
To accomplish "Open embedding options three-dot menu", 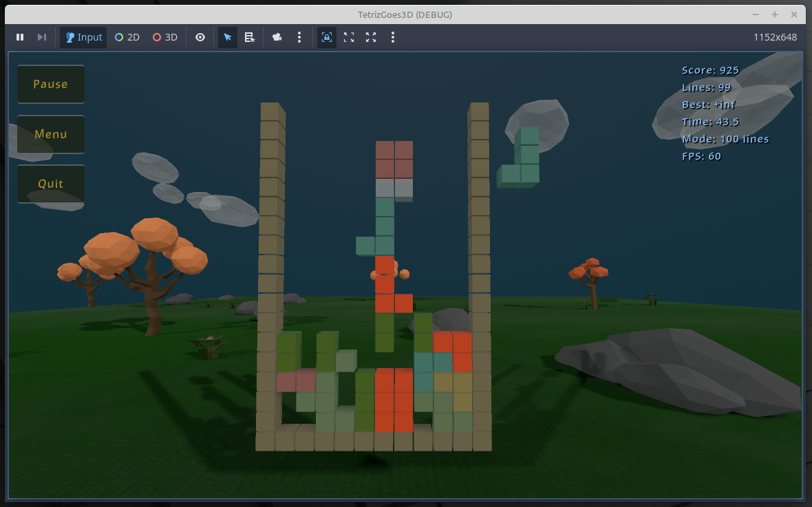I will click(392, 37).
